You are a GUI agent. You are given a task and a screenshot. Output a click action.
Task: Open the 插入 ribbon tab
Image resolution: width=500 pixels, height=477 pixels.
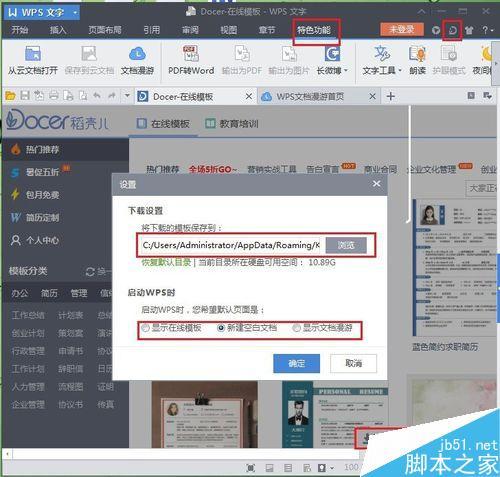[58, 30]
